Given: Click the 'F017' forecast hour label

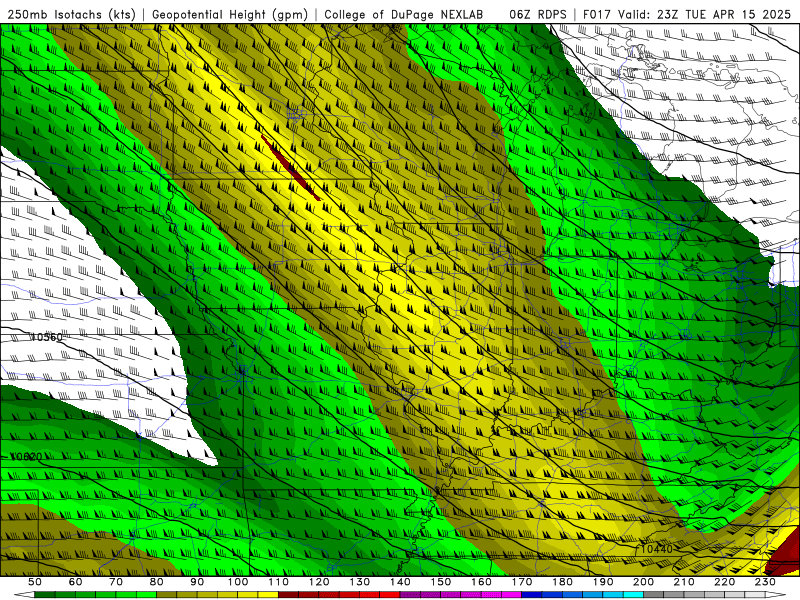Looking at the screenshot, I should 597,15.
